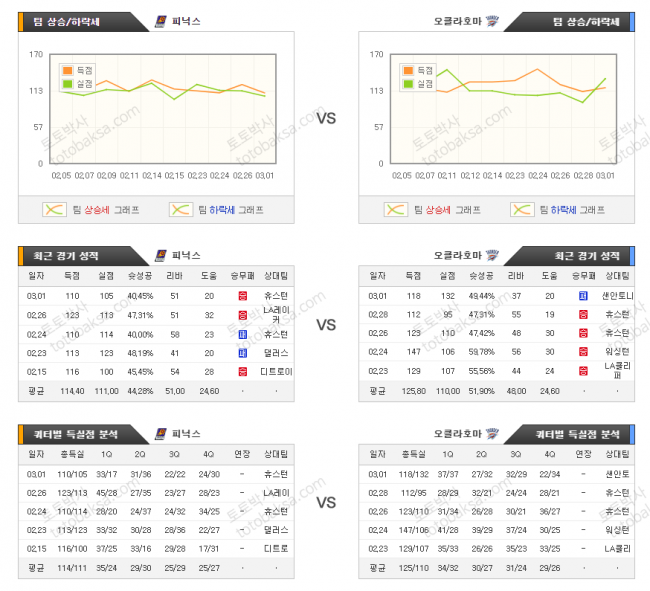Viewport: 650px width, 591px height.
Task: Click the 승무패 column header in Phoenix's recent games table
Action: (242, 275)
